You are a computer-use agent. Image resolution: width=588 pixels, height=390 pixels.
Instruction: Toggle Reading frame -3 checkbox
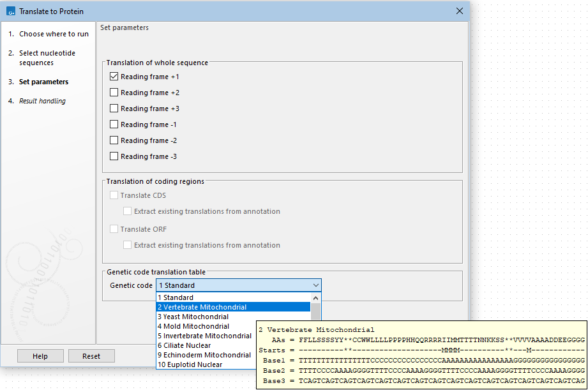pos(114,156)
